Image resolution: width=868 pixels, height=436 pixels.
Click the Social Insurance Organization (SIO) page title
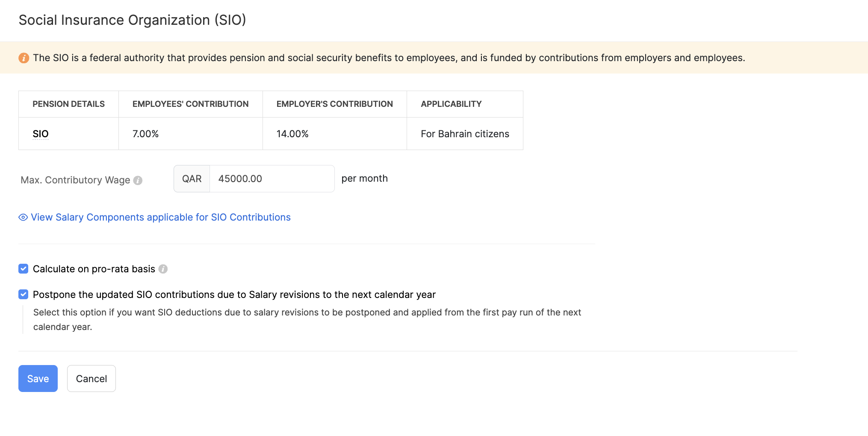pyautogui.click(x=133, y=20)
